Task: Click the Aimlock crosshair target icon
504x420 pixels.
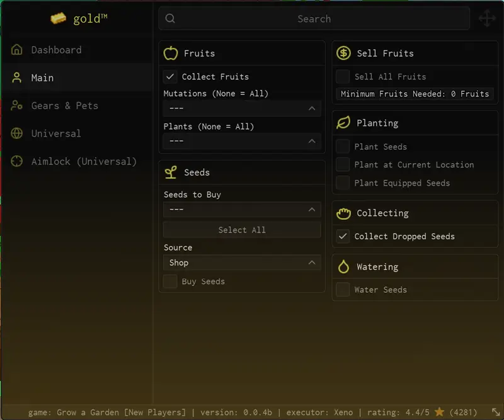Action: click(17, 161)
